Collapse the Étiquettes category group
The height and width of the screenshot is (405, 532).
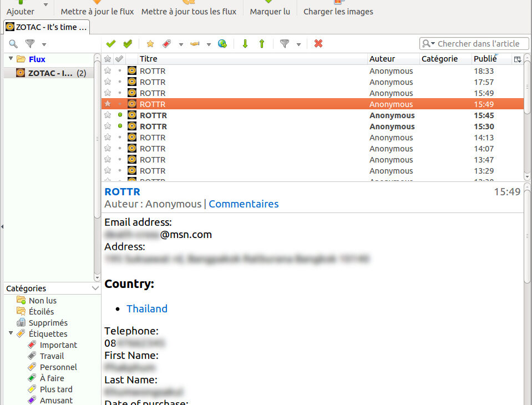click(x=10, y=333)
